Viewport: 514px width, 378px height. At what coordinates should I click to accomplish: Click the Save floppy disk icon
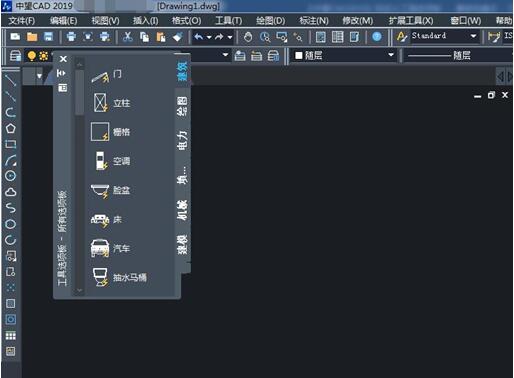[x=49, y=37]
